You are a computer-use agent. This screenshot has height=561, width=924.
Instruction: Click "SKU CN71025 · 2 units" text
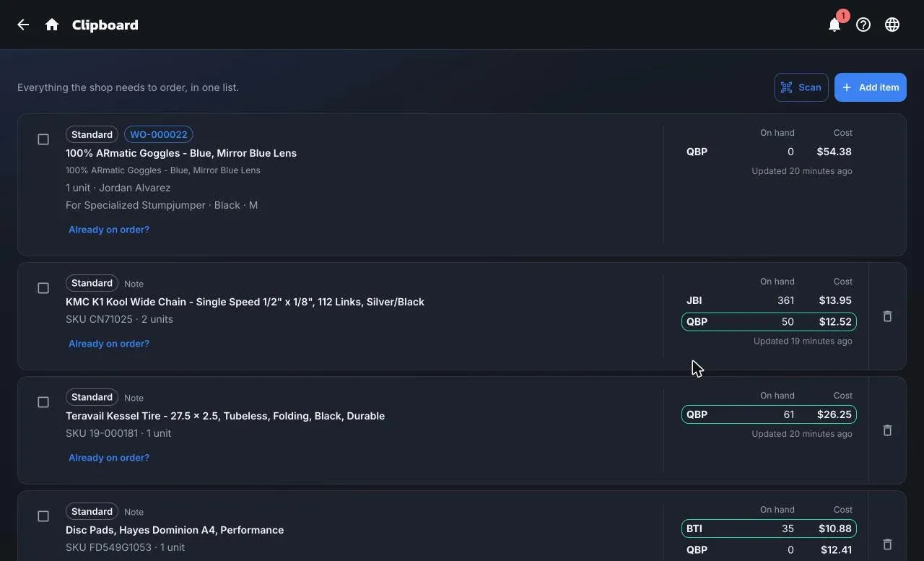[119, 319]
